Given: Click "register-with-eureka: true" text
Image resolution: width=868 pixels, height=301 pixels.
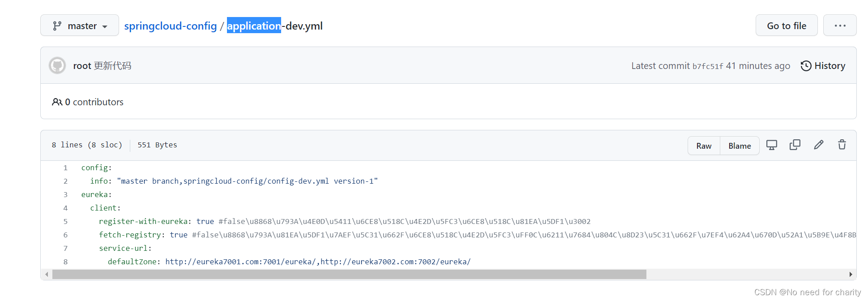Looking at the screenshot, I should pos(156,221).
